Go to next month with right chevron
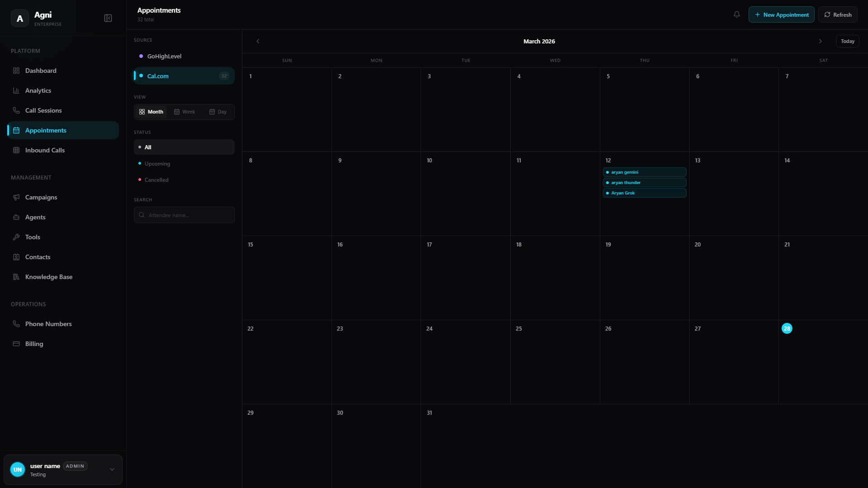This screenshot has height=488, width=868. pyautogui.click(x=820, y=41)
